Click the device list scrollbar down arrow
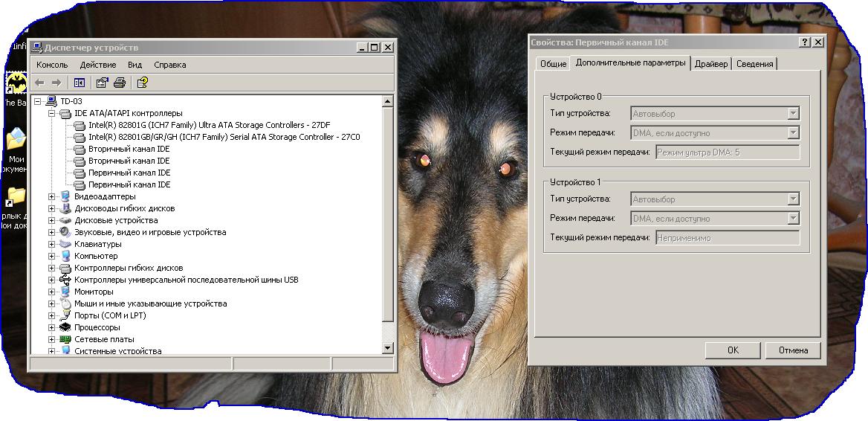The width and height of the screenshot is (868, 421). (387, 347)
